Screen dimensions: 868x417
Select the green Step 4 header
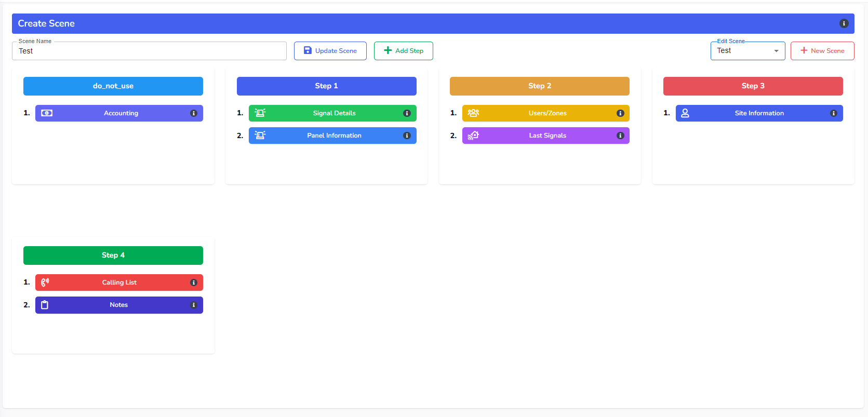click(x=113, y=255)
